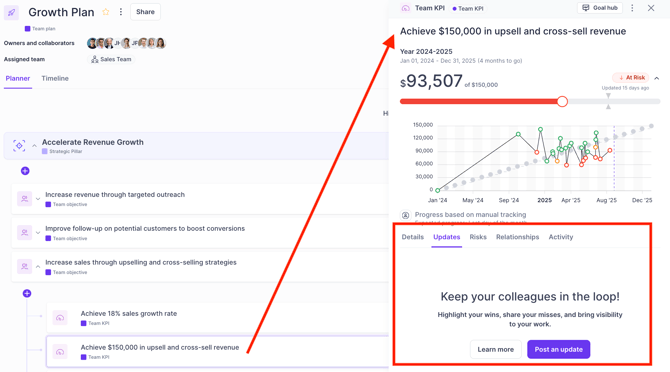Open the Risks tab
670x372 pixels.
tap(478, 237)
